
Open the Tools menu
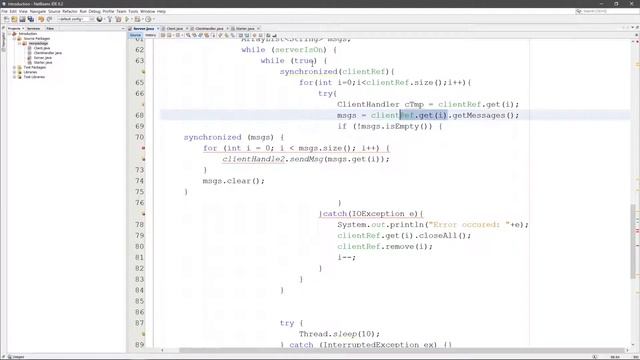tap(133, 11)
